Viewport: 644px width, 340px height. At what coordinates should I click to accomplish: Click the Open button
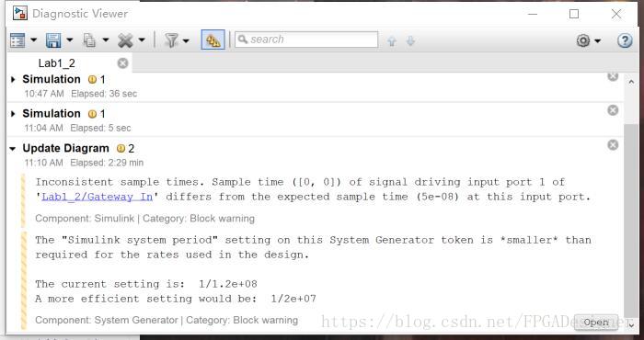(x=596, y=323)
